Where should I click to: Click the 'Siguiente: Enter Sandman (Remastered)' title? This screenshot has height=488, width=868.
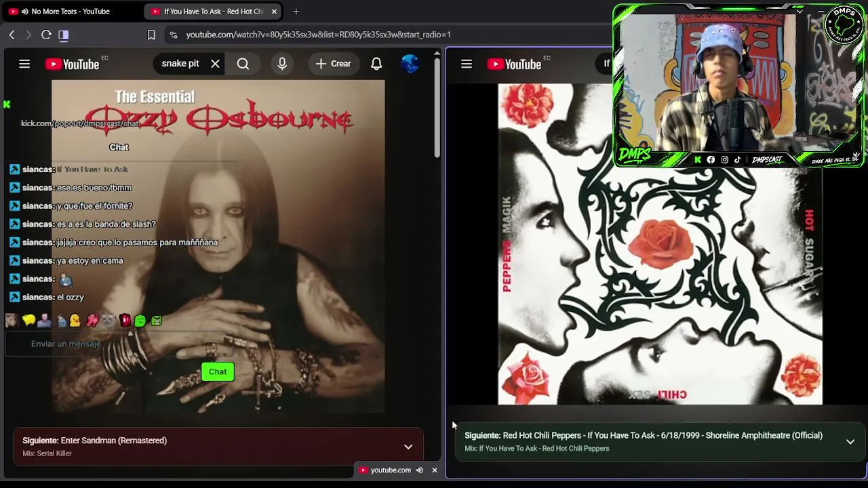(94, 441)
